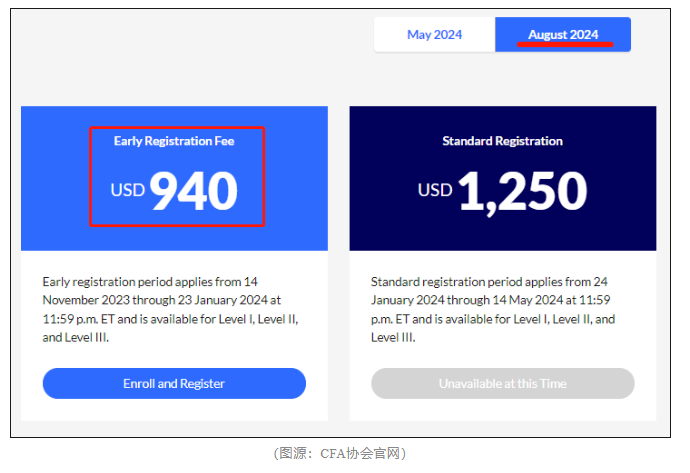Click the 940 early fee amount
This screenshot has width=690, height=473.
pos(194,191)
